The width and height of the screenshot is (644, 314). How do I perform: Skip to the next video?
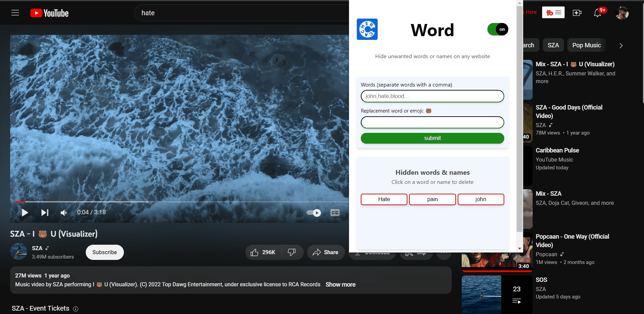pos(44,213)
